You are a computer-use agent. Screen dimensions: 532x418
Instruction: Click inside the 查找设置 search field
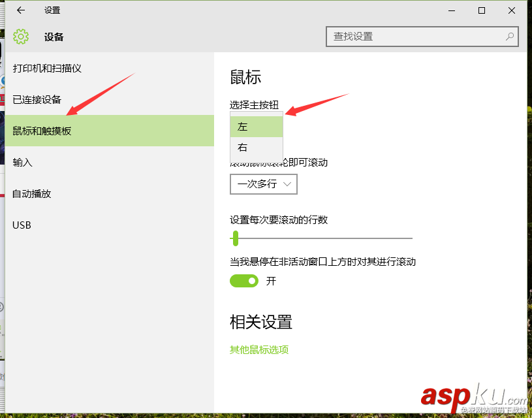click(x=392, y=37)
